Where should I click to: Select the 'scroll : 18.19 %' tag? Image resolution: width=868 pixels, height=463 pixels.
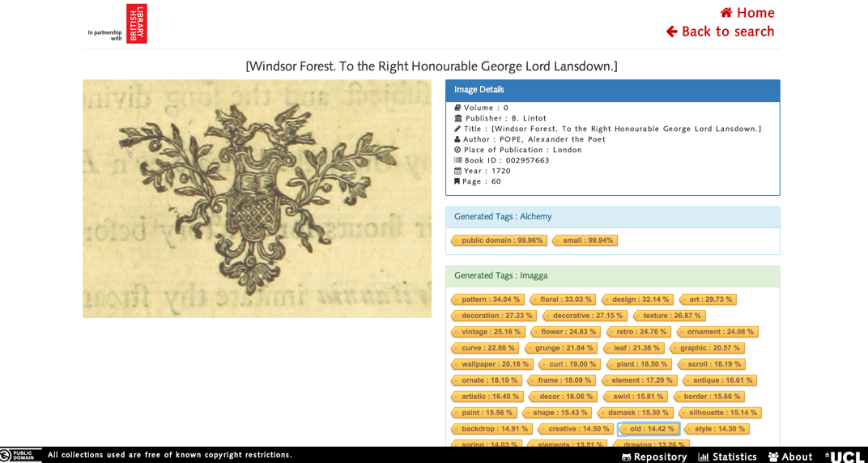point(712,364)
